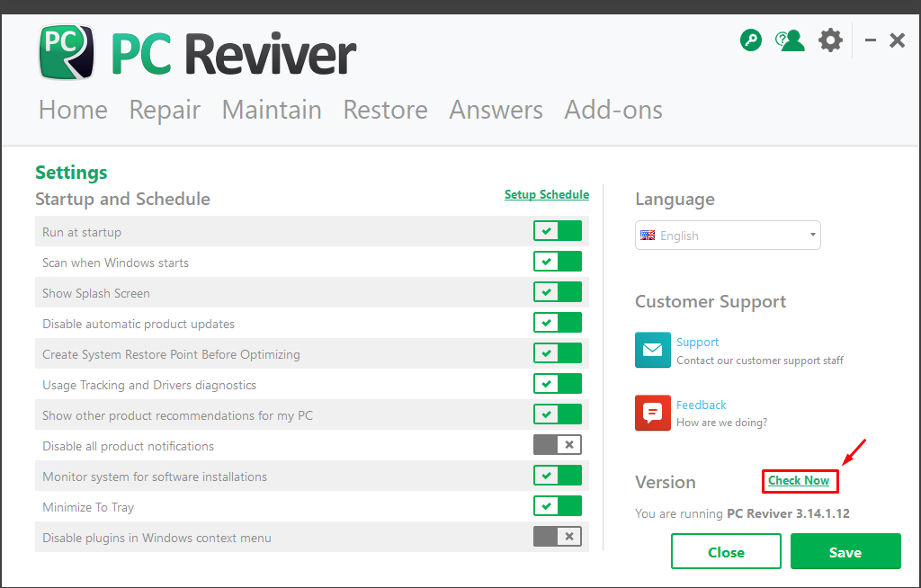
Task: Click the Close button
Action: 726,551
